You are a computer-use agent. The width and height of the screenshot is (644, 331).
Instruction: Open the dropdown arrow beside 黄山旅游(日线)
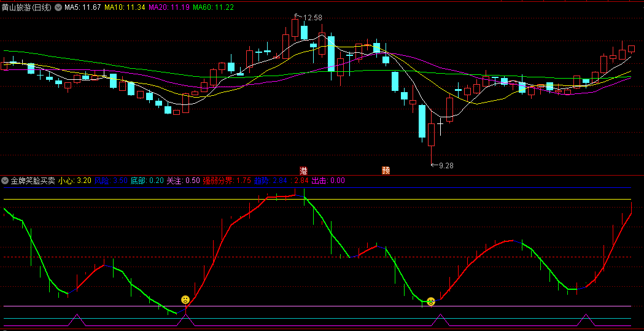[58, 7]
